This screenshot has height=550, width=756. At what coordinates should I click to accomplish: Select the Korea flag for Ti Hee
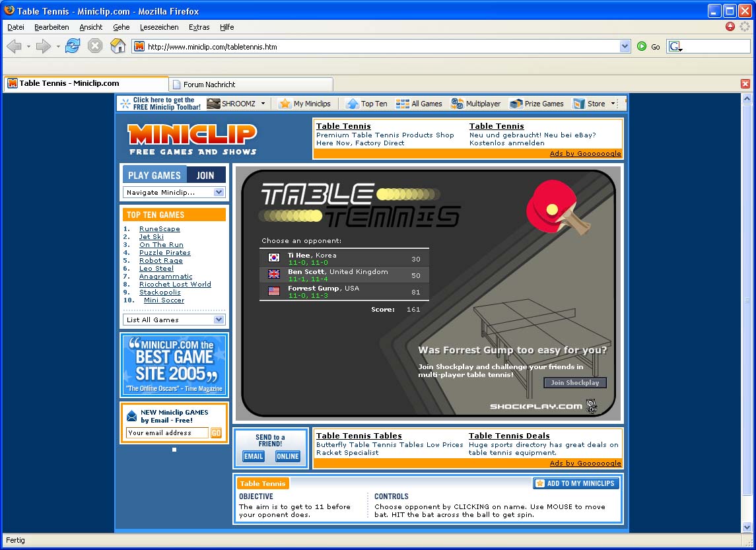coord(274,258)
